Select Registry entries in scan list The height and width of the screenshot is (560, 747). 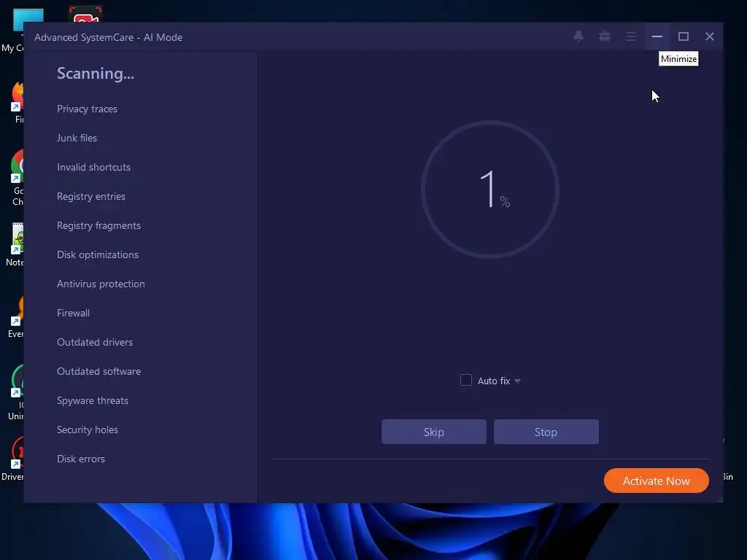tap(91, 197)
